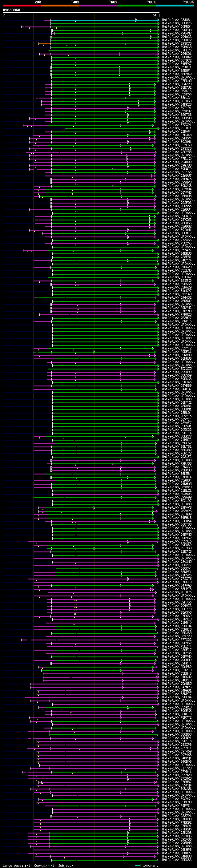The width and height of the screenshot is (197, 868).
Task: Select hit UniRef100_Q84ZR9
Action: (176, 84)
